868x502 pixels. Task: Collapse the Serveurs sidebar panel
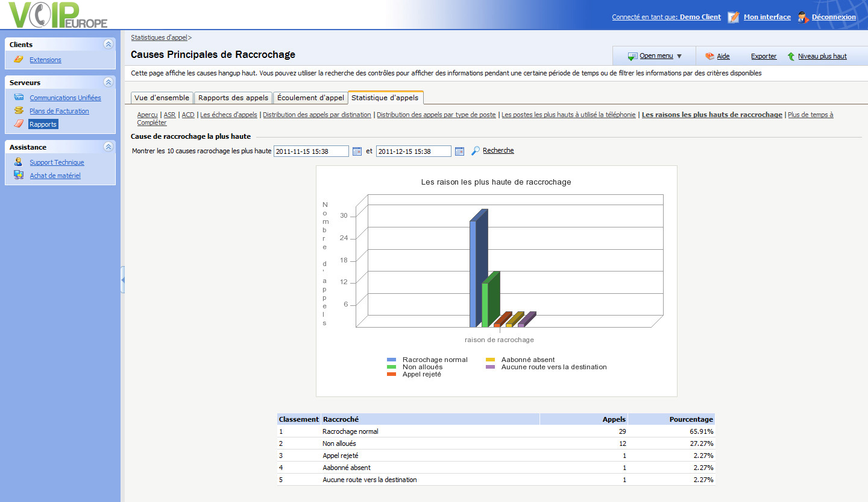(108, 82)
